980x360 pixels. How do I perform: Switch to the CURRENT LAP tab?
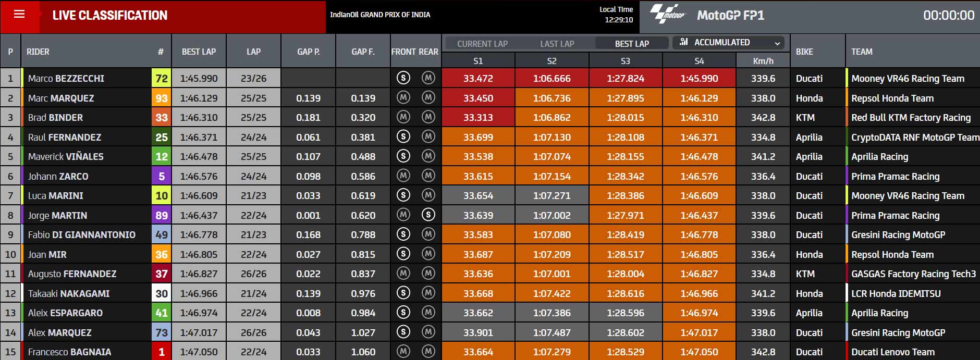tap(482, 44)
